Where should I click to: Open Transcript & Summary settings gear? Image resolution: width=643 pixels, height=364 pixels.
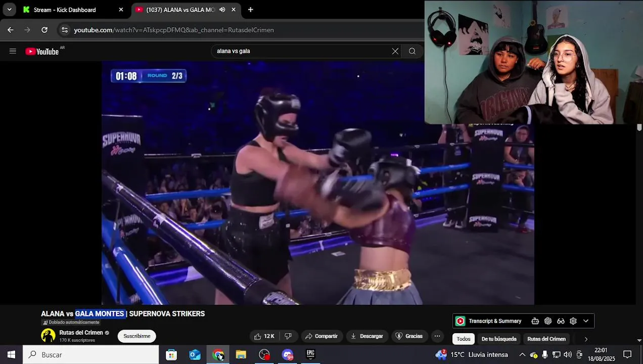point(573,321)
